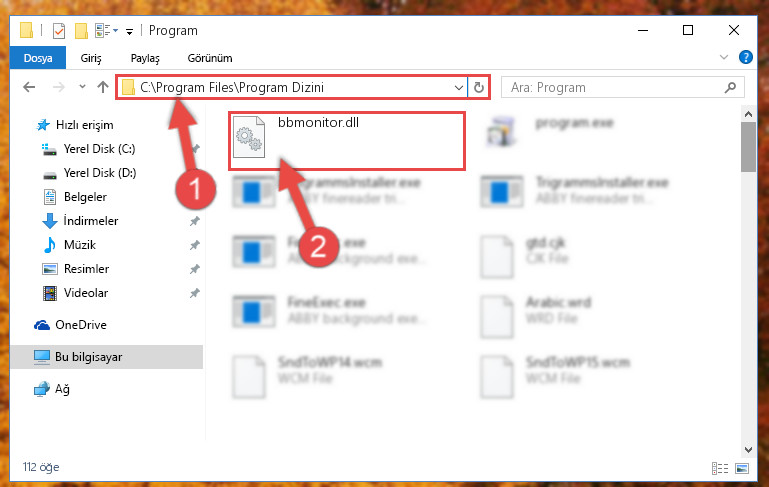Expand the ribbon with the chevron

[x=724, y=57]
